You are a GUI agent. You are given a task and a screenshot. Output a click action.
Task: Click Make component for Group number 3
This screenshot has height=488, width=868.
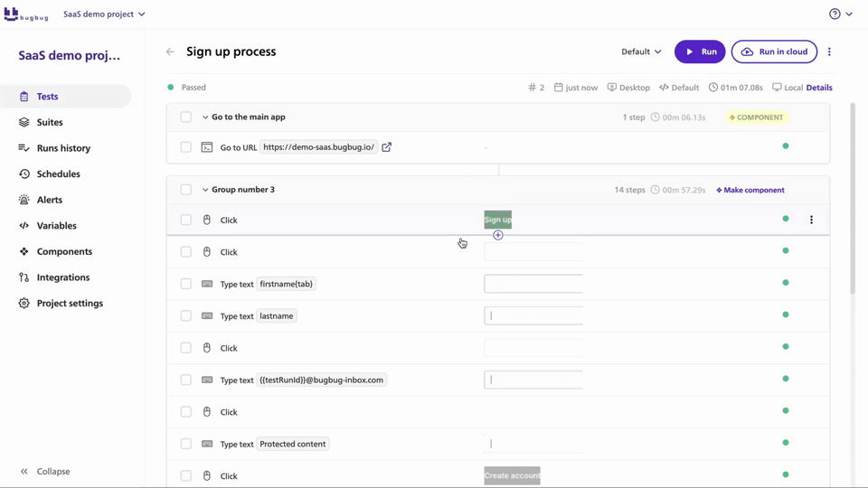click(x=750, y=190)
